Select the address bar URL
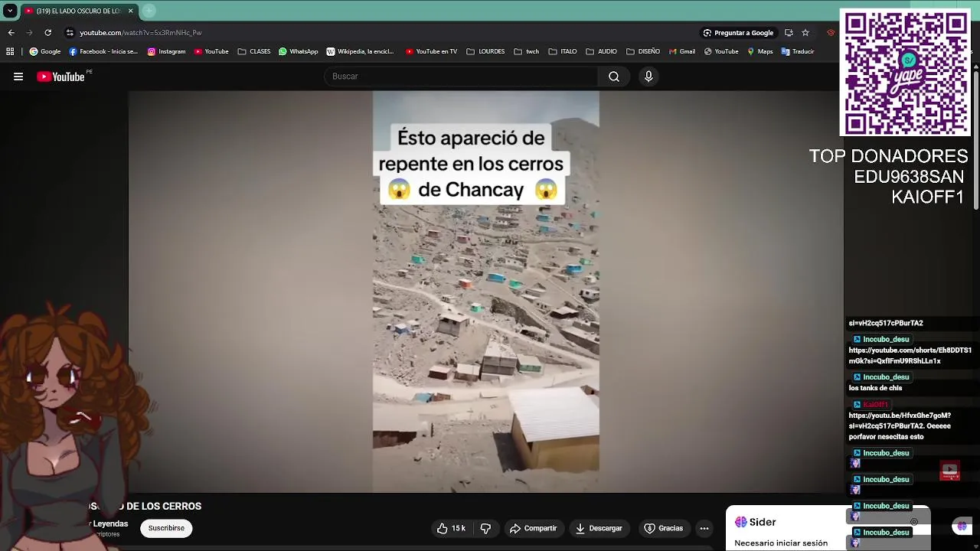Image resolution: width=980 pixels, height=551 pixels. coord(141,33)
